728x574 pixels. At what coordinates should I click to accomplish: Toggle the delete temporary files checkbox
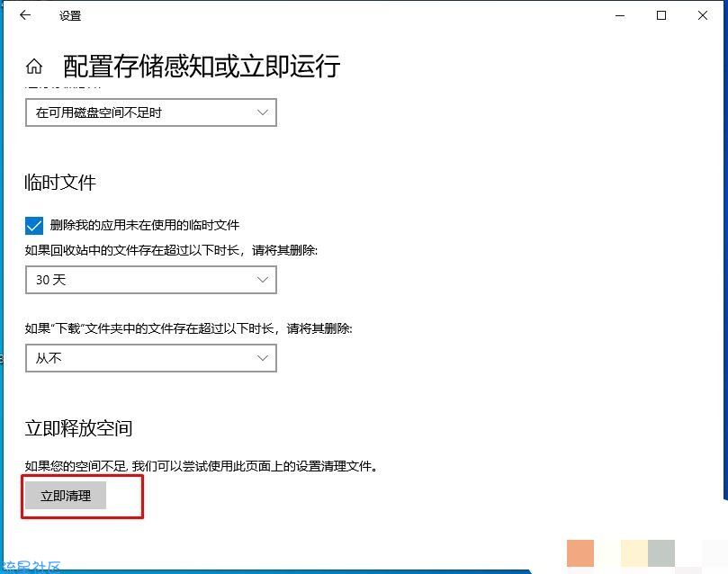[34, 226]
